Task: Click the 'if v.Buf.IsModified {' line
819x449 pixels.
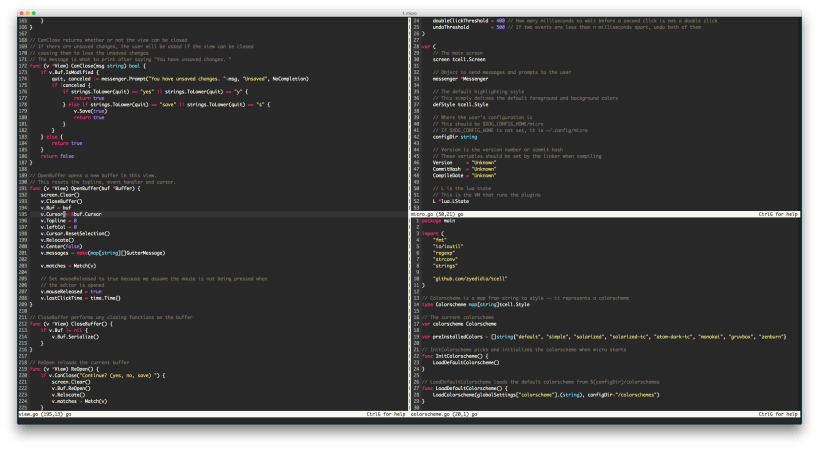Action: pyautogui.click(x=69, y=72)
